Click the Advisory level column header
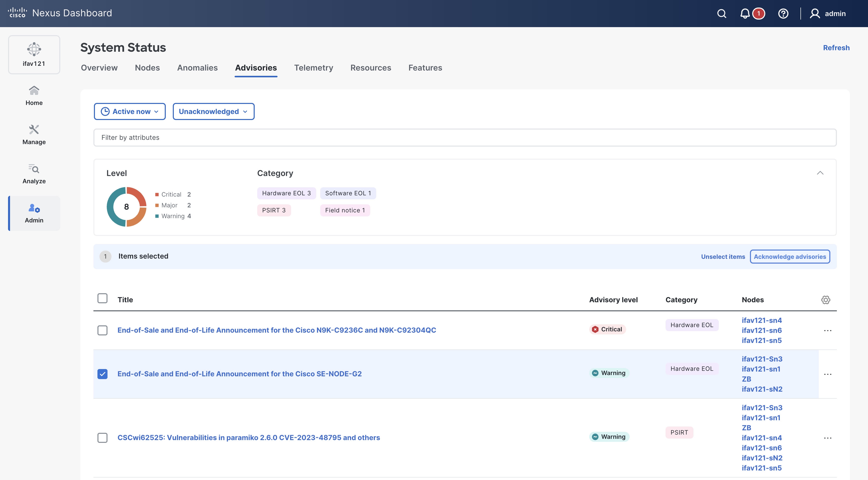 tap(613, 300)
